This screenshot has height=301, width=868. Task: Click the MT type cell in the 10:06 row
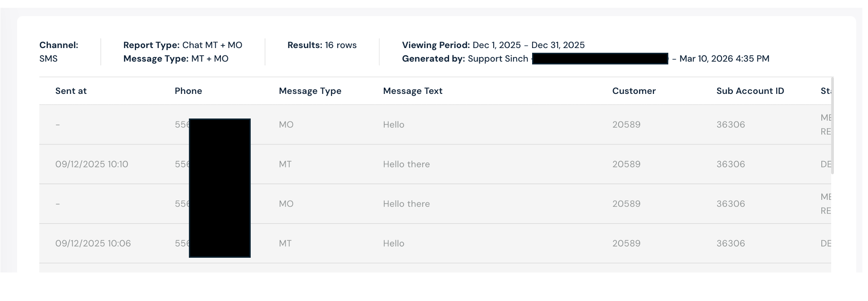(x=285, y=243)
